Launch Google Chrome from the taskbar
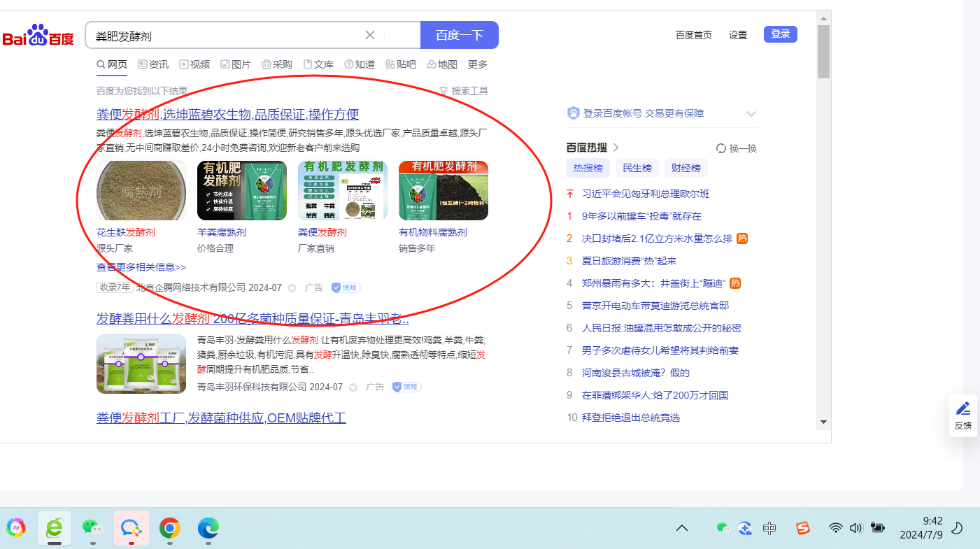The width and height of the screenshot is (980, 549). point(169,528)
